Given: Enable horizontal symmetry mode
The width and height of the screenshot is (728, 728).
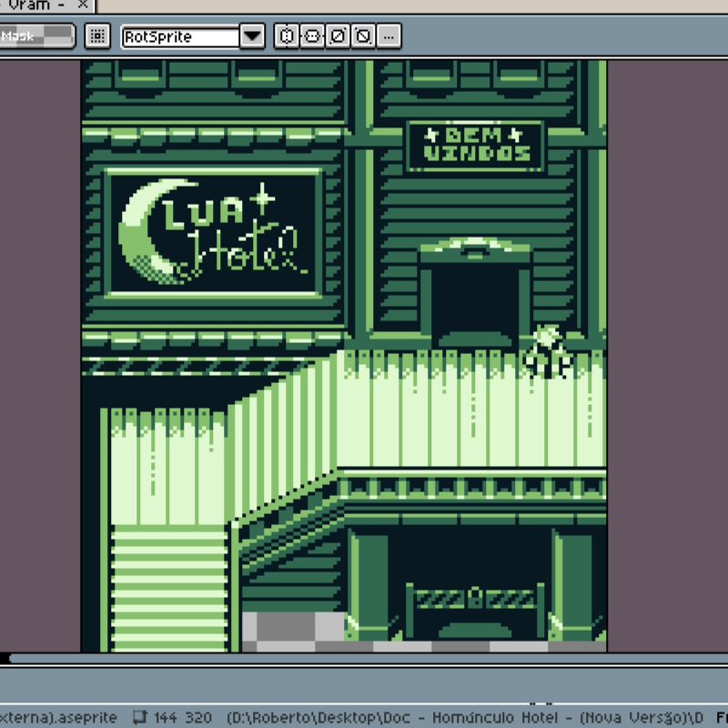Looking at the screenshot, I should tap(287, 36).
